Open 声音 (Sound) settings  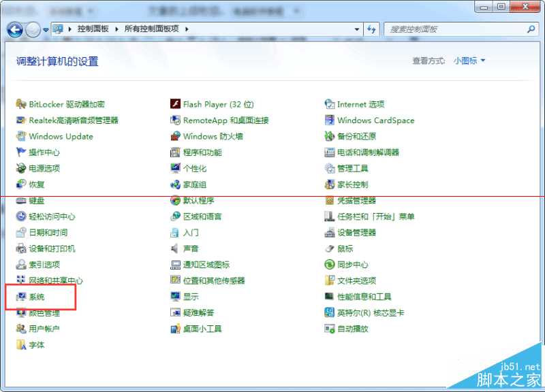pos(189,248)
